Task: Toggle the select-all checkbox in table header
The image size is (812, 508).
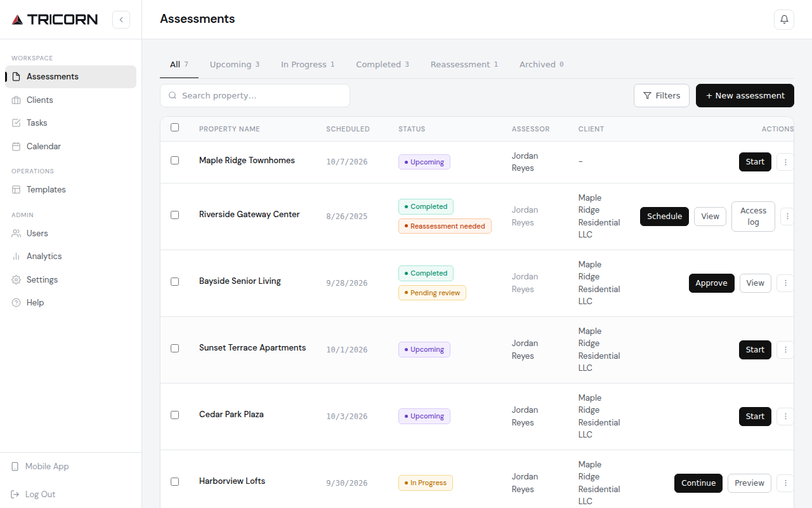Action: pyautogui.click(x=175, y=128)
